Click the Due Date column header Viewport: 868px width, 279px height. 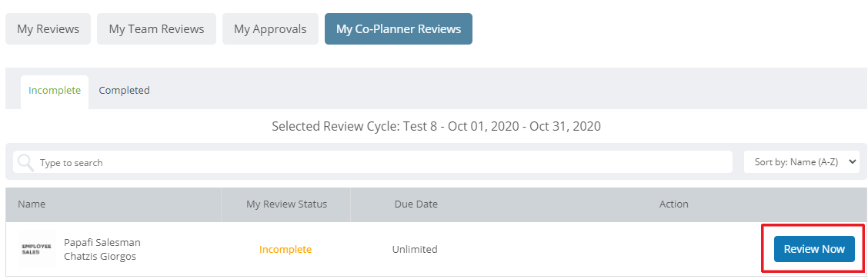(x=416, y=204)
